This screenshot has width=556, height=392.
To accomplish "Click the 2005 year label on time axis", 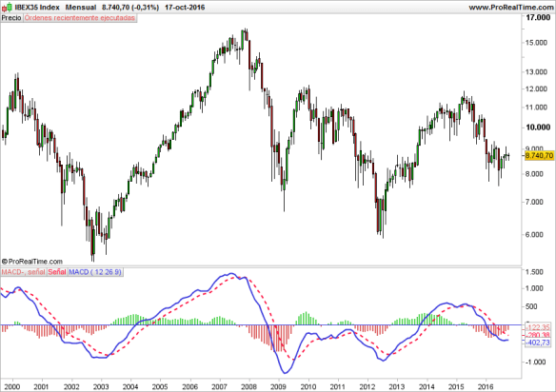I will 160,386.
